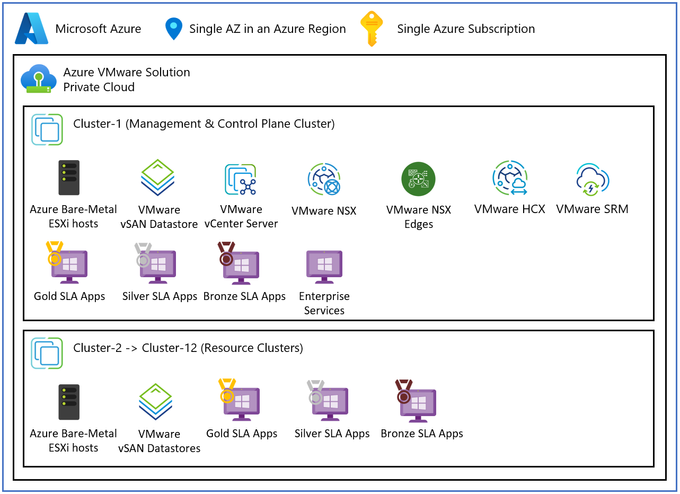Click 'Cluster-2 -> Cluster-12 (Resource Clusters)' title
Screen dimensions: 680x494
coord(188,348)
